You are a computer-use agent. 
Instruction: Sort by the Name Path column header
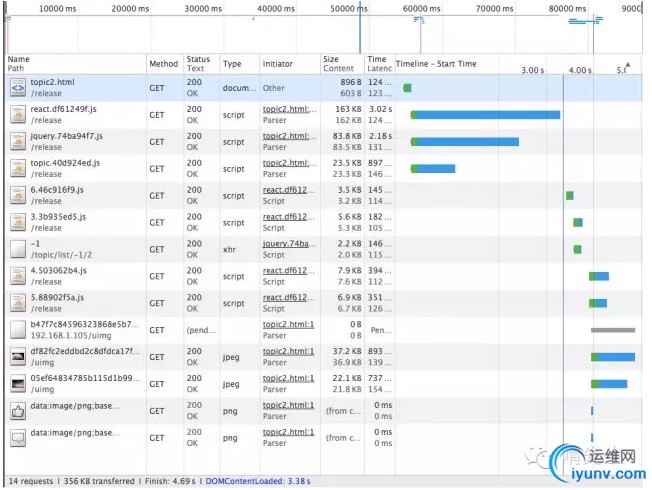tap(76, 64)
